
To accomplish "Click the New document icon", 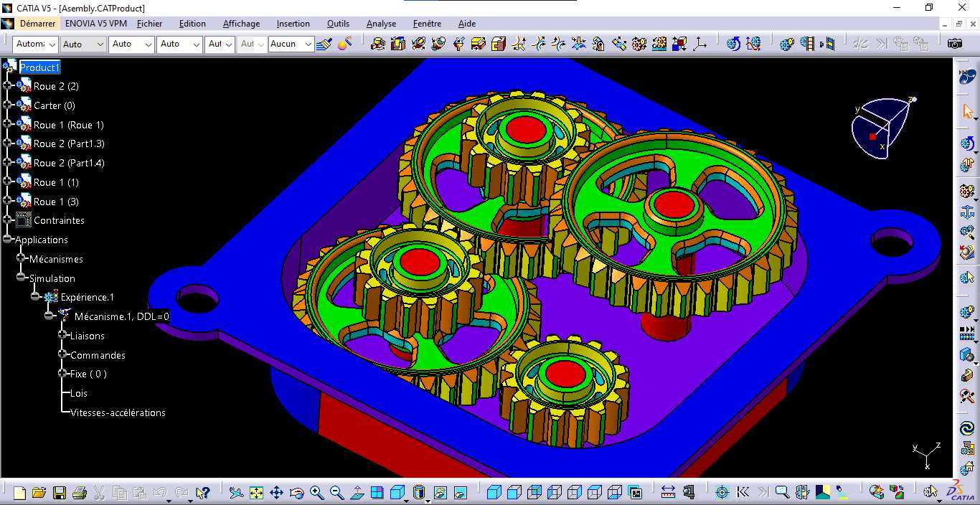I will pos(19,493).
